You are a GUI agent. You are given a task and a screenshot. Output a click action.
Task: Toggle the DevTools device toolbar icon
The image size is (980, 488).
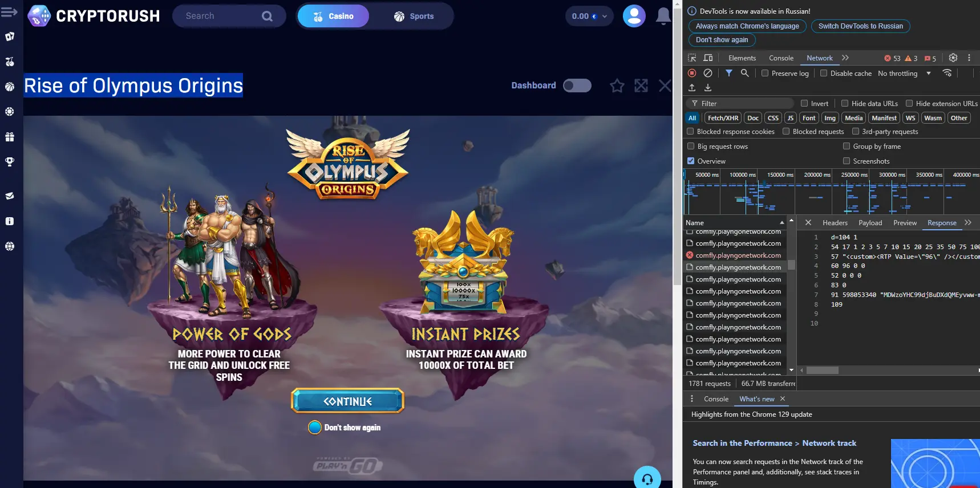tap(708, 58)
